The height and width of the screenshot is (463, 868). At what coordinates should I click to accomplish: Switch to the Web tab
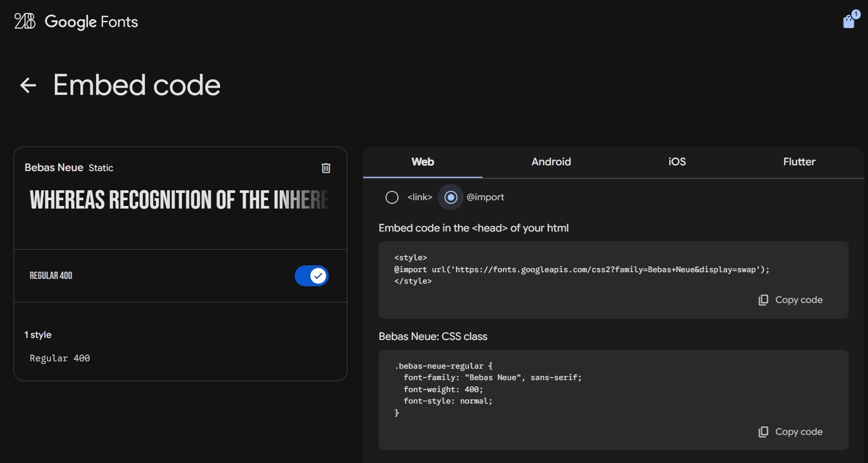pos(423,162)
